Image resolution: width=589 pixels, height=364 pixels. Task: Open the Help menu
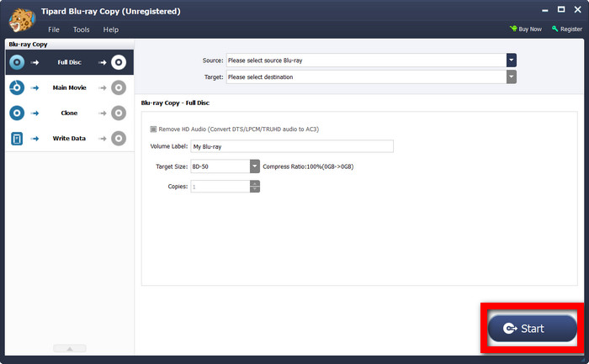(111, 29)
